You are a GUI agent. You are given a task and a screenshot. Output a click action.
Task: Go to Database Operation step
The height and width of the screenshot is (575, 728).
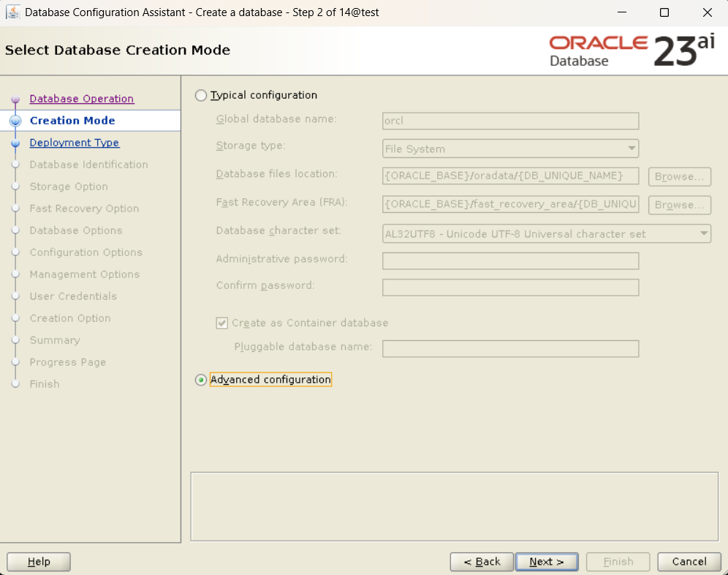(82, 99)
